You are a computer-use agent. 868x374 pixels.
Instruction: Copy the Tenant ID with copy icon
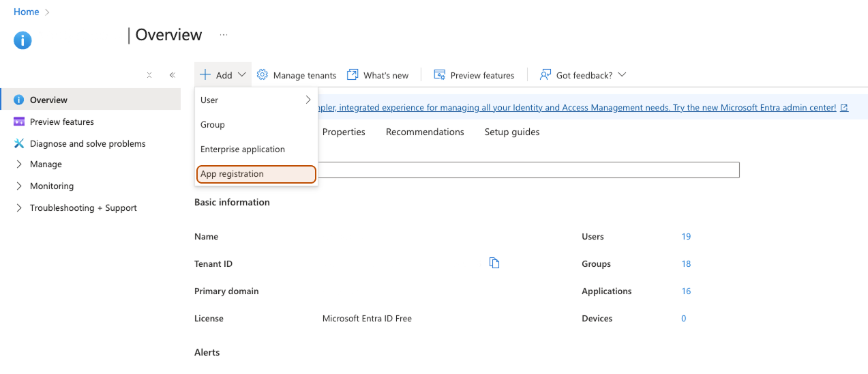pos(495,263)
